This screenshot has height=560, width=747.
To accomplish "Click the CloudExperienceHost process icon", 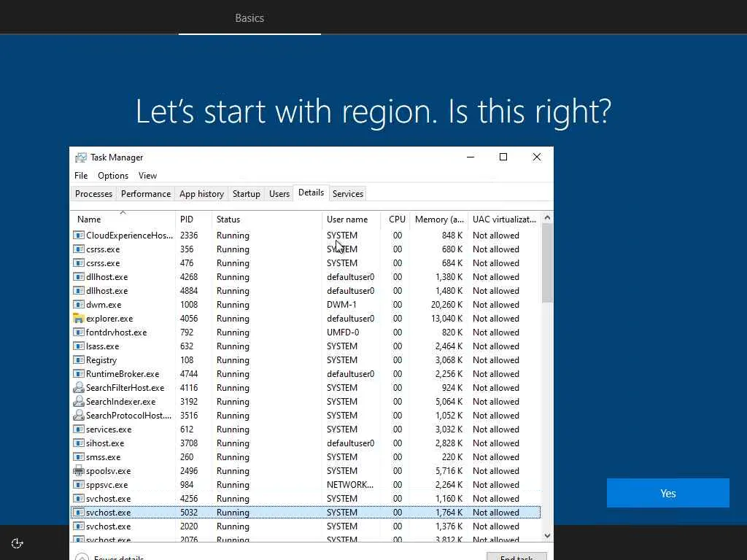I will (x=79, y=236).
